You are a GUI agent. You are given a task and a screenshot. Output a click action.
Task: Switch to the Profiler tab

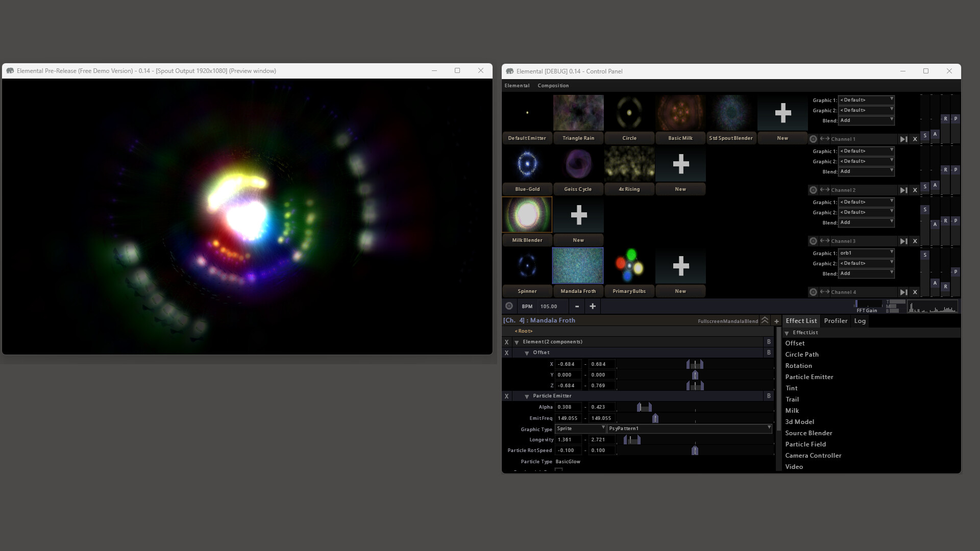point(836,321)
